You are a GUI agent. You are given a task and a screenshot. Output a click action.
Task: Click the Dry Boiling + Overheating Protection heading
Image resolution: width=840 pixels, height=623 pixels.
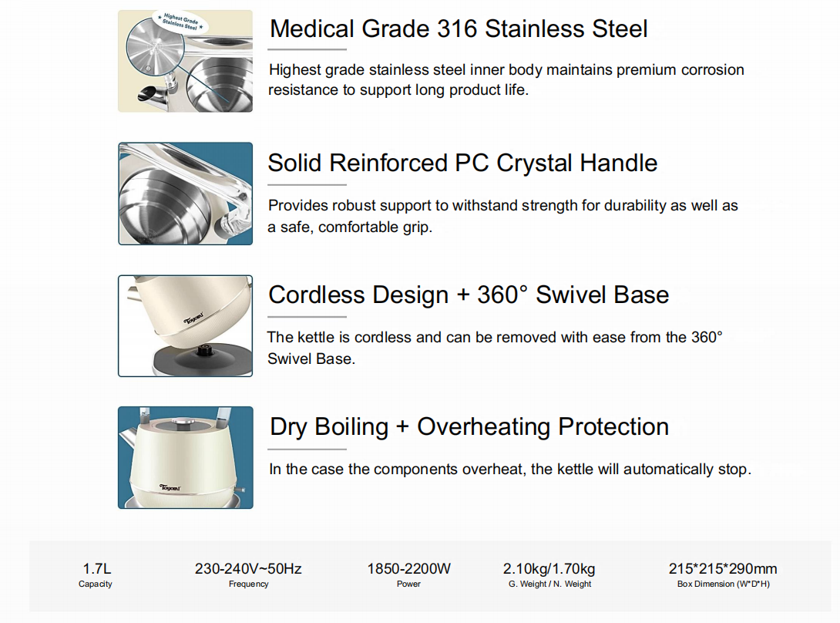(x=469, y=426)
